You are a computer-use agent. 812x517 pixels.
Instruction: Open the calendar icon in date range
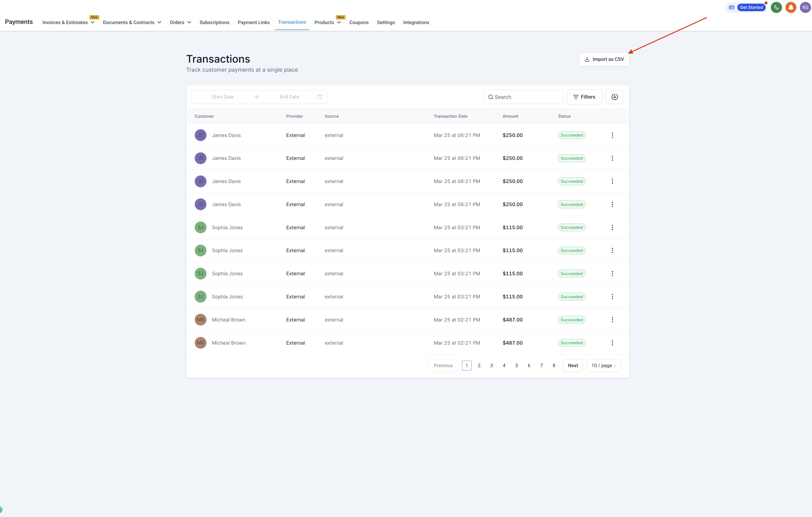pyautogui.click(x=319, y=97)
